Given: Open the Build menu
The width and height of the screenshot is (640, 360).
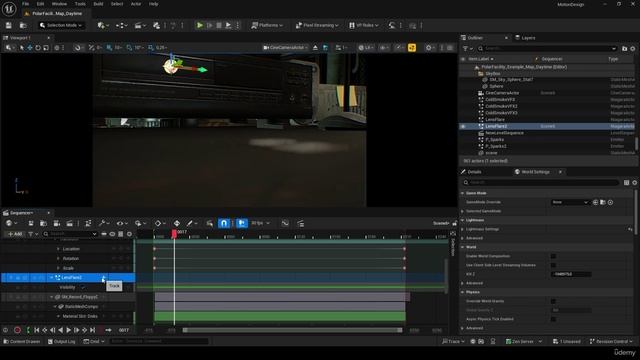Looking at the screenshot, I should click(x=98, y=4).
